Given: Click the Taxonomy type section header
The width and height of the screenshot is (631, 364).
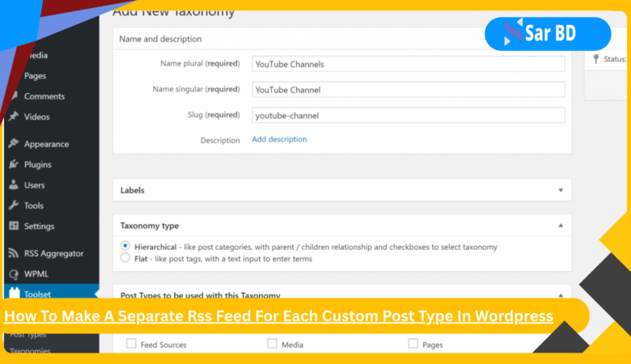Looking at the screenshot, I should pos(150,226).
